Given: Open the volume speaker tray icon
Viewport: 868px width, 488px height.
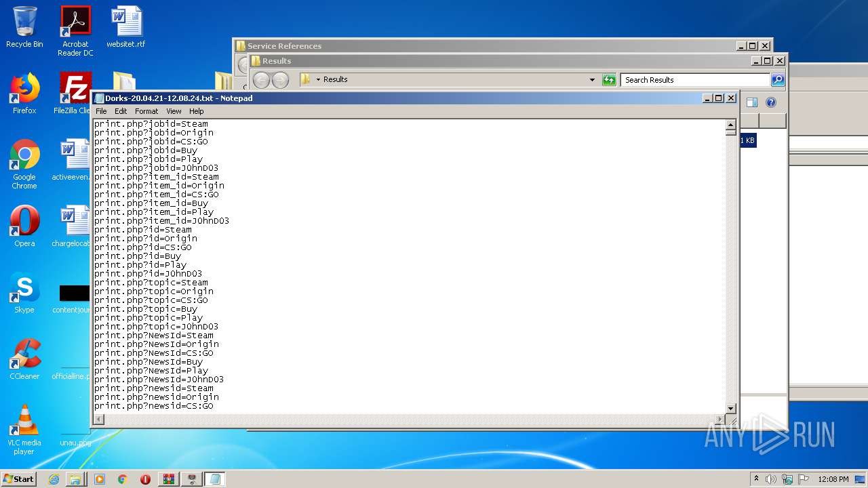Looking at the screenshot, I should [x=771, y=479].
